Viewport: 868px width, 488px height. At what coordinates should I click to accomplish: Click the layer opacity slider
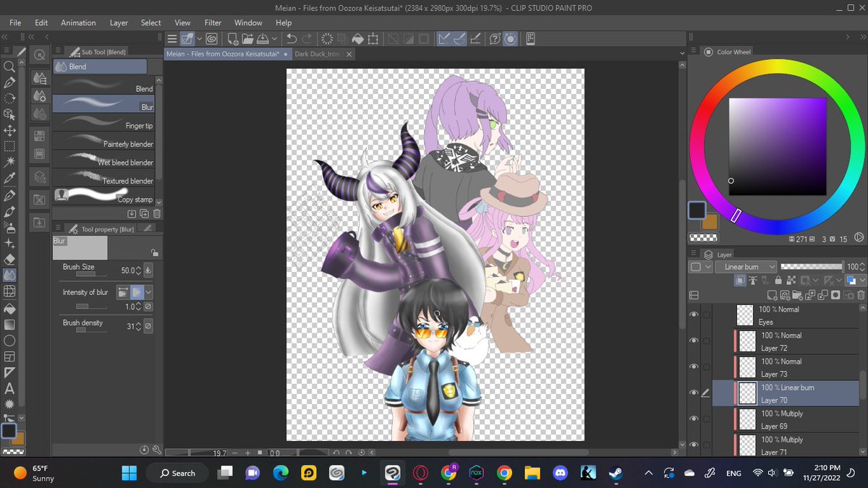click(x=812, y=267)
